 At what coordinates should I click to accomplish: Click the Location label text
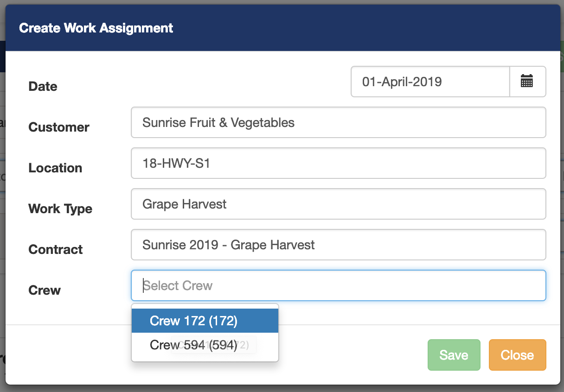tap(55, 168)
